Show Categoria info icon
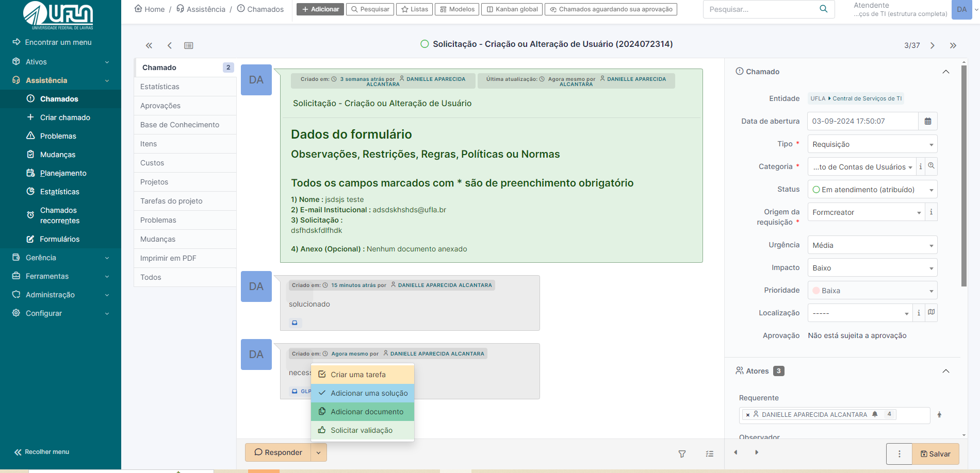 [x=921, y=166]
